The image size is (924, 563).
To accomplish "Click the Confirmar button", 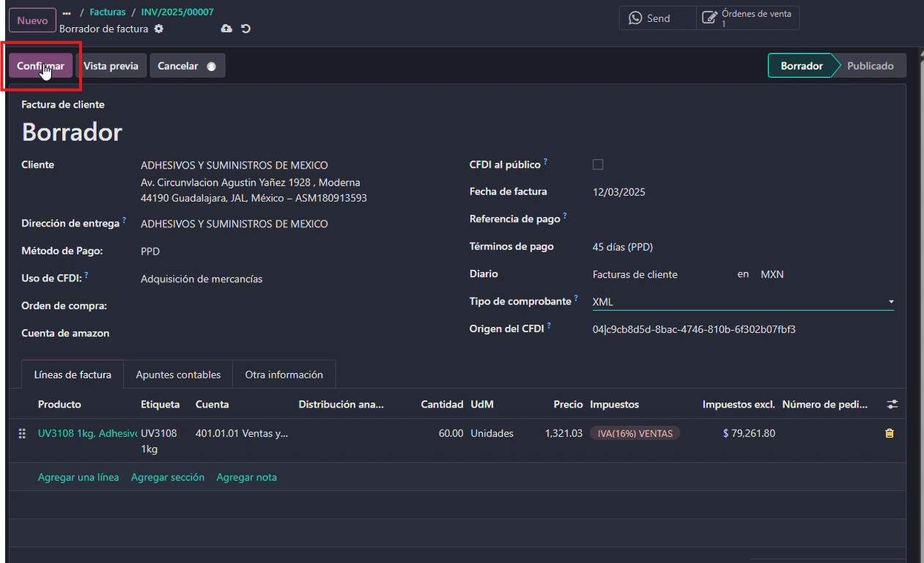I will pyautogui.click(x=40, y=66).
